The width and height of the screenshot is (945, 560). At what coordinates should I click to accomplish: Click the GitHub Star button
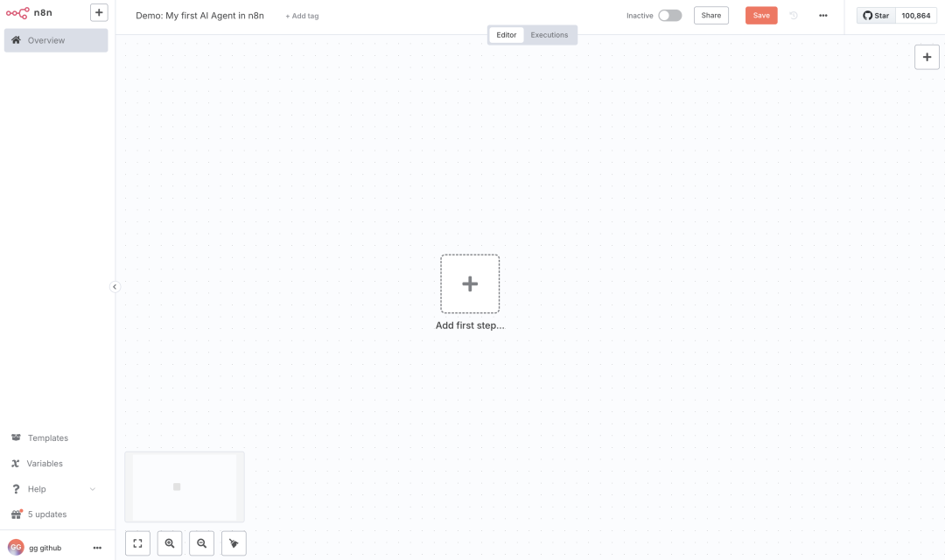coord(876,16)
